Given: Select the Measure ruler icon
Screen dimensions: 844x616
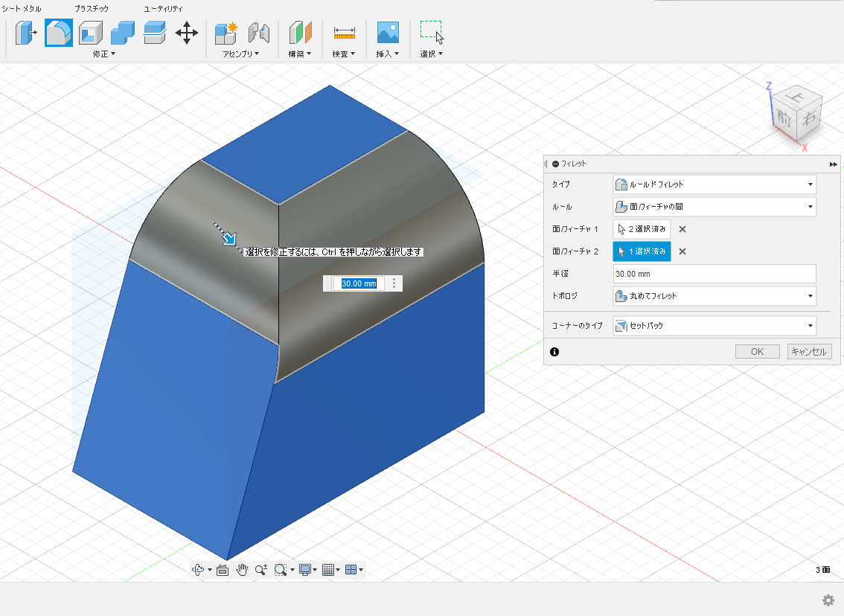Looking at the screenshot, I should (345, 33).
